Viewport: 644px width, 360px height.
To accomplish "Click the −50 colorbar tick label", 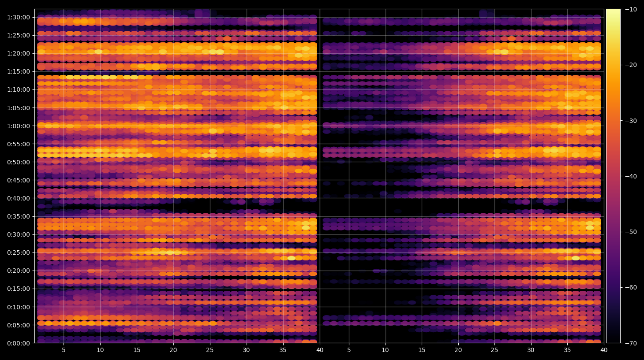I will point(631,232).
